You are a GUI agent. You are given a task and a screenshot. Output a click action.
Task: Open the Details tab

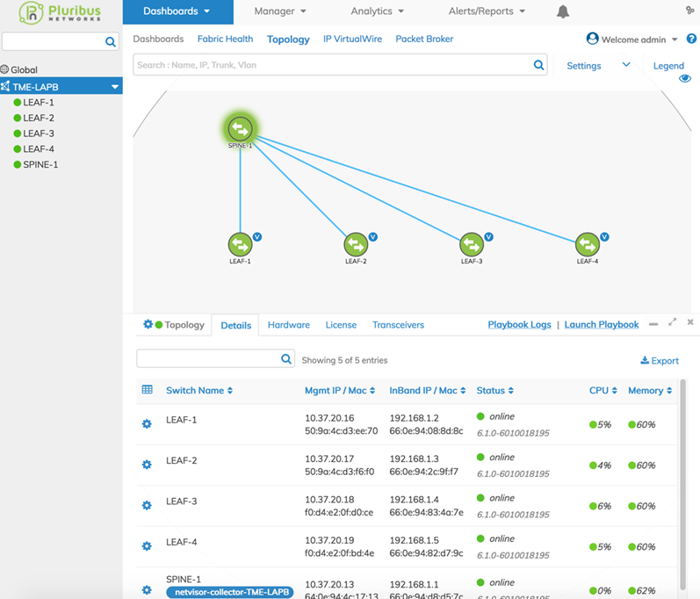pos(235,325)
